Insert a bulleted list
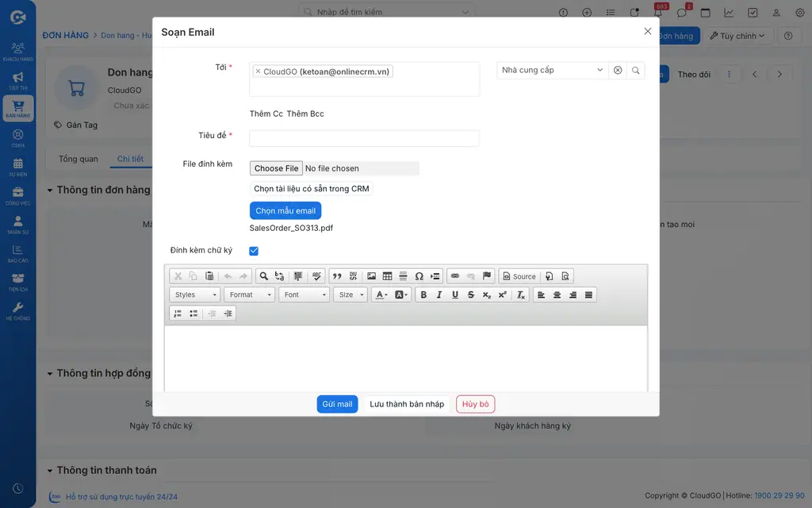This screenshot has width=812, height=508. point(193,314)
